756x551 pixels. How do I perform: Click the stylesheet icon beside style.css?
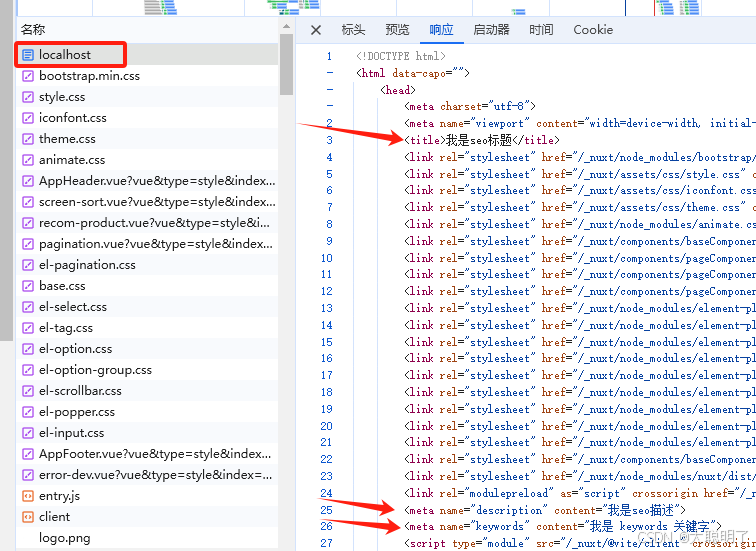(28, 97)
